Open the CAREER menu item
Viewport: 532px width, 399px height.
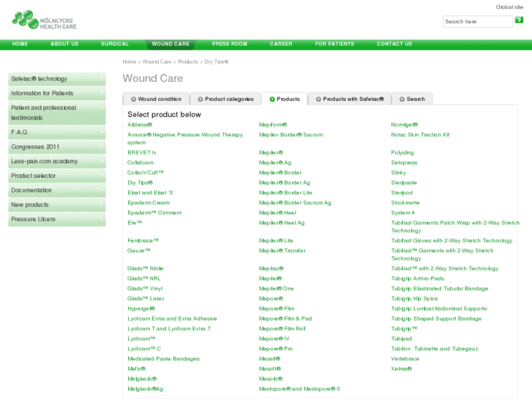(281, 44)
